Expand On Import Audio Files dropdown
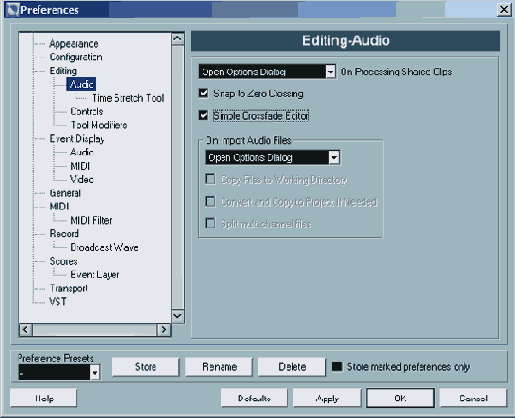The image size is (515, 418). pyautogui.click(x=334, y=157)
